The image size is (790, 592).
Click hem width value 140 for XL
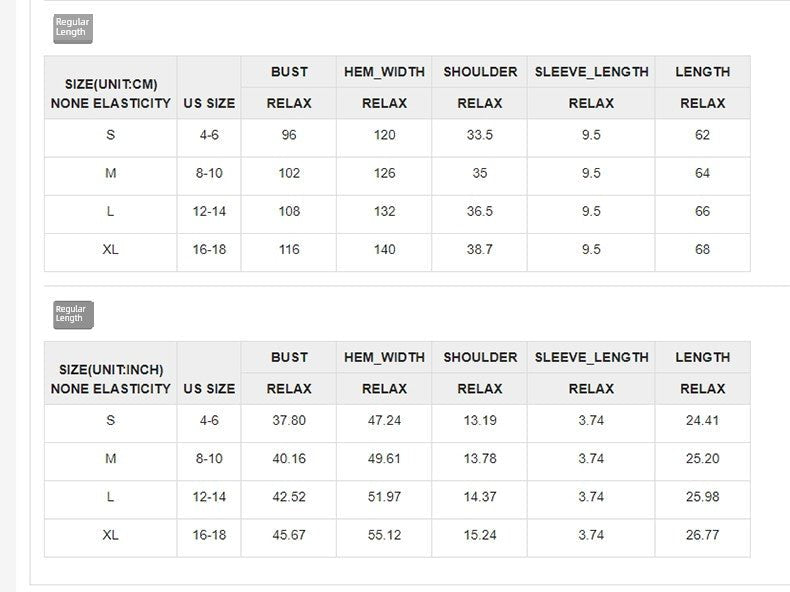point(384,249)
